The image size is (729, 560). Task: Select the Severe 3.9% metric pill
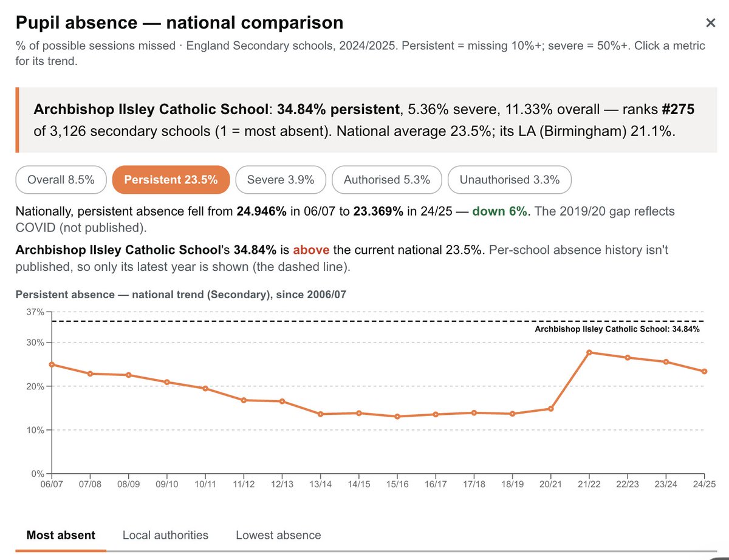click(x=281, y=180)
